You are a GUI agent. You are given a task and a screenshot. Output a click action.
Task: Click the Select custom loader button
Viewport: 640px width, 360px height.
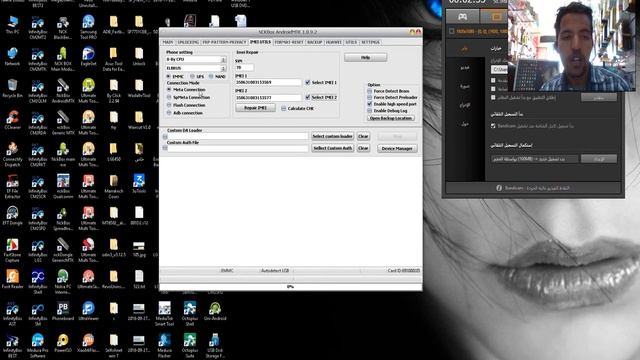(333, 136)
